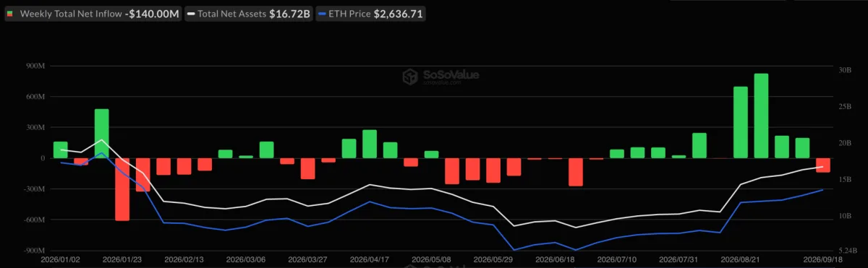Click the $16.72B total net assets value
The image size is (868, 268).
click(x=289, y=14)
